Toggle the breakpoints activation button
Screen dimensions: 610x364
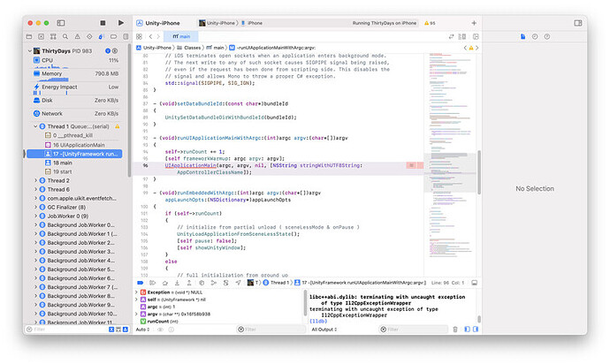point(141,283)
